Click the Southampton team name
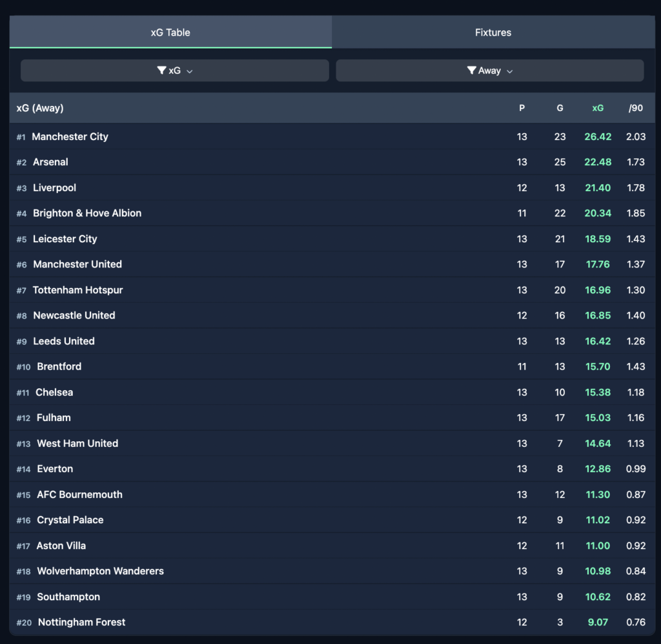 (68, 597)
